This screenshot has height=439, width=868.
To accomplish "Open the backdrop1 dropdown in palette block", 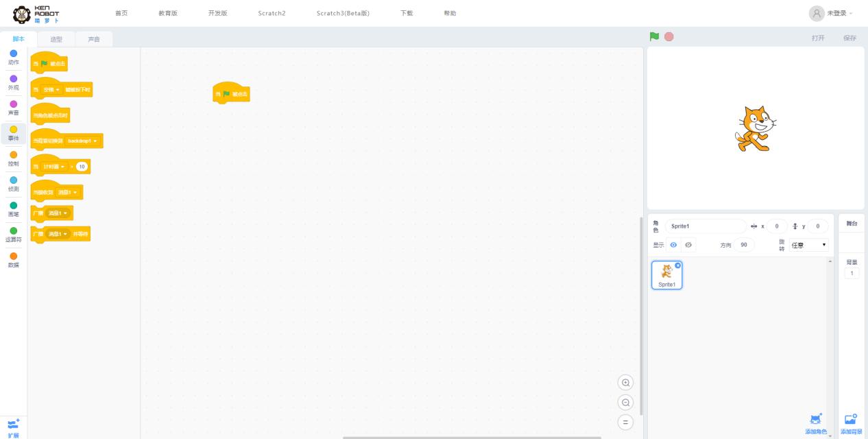I will click(x=82, y=141).
